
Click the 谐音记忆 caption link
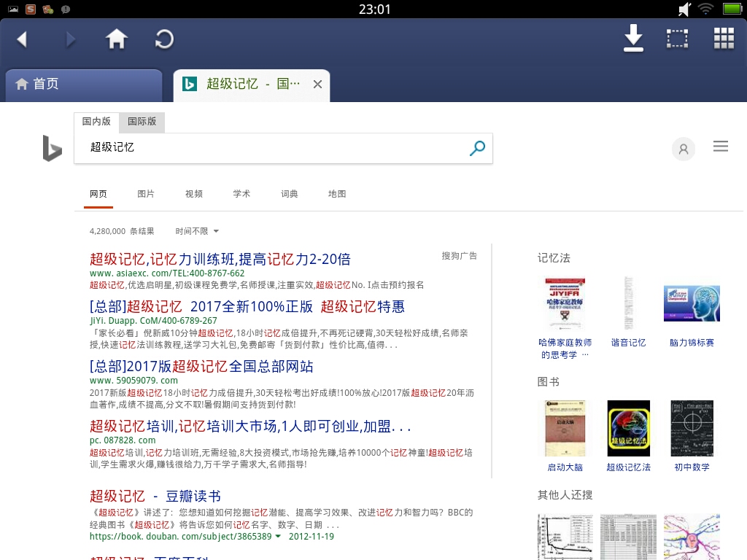click(628, 343)
